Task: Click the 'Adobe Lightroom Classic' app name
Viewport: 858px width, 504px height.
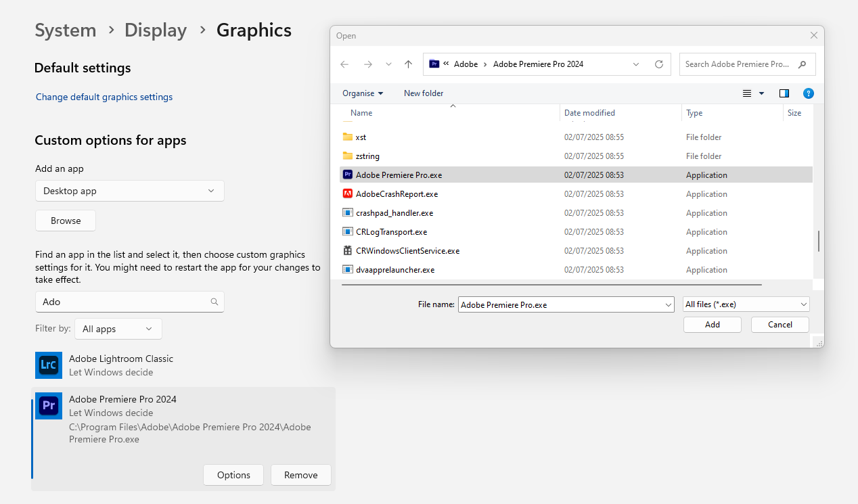Action: coord(121,359)
